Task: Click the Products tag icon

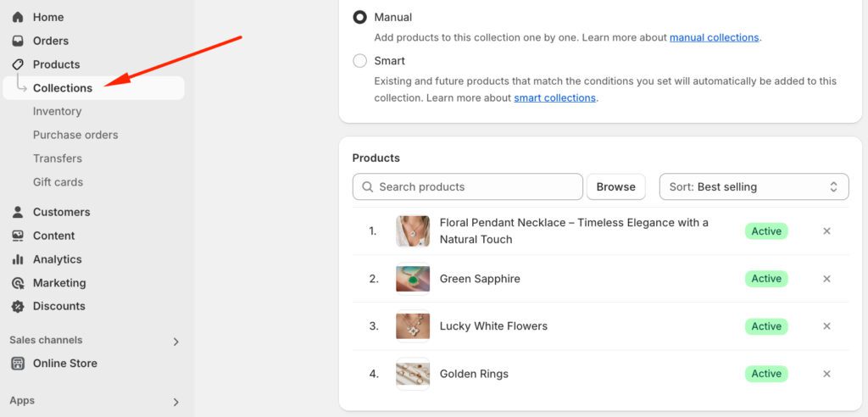Action: 18,64
